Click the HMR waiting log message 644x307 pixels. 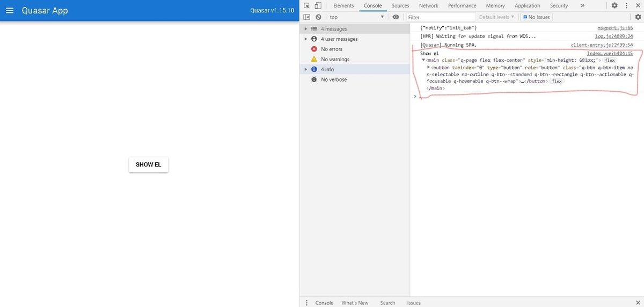coord(478,36)
